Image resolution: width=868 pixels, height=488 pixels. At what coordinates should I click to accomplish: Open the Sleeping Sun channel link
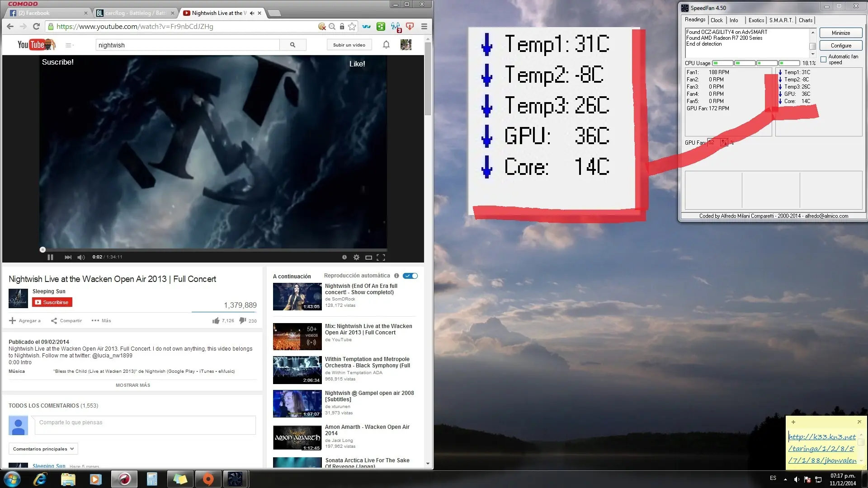(x=49, y=291)
